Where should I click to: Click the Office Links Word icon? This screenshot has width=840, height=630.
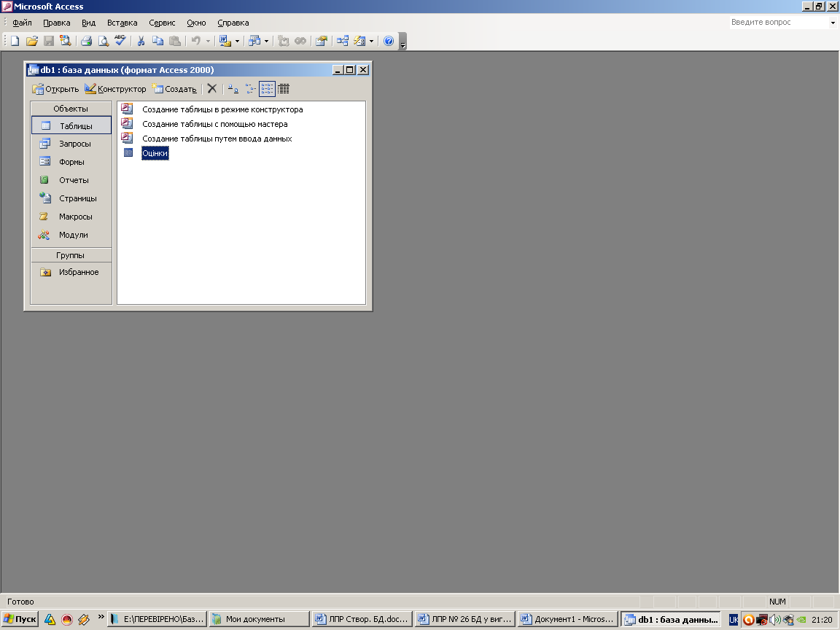pos(225,41)
